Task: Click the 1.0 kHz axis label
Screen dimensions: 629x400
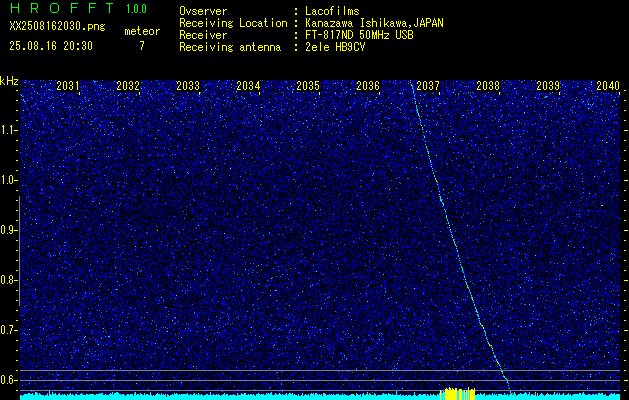Action: 9,181
